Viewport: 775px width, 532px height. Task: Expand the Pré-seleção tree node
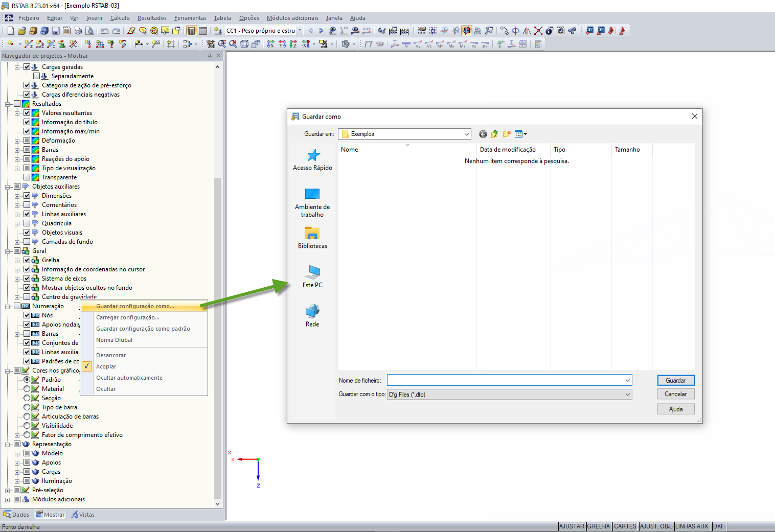pos(8,490)
